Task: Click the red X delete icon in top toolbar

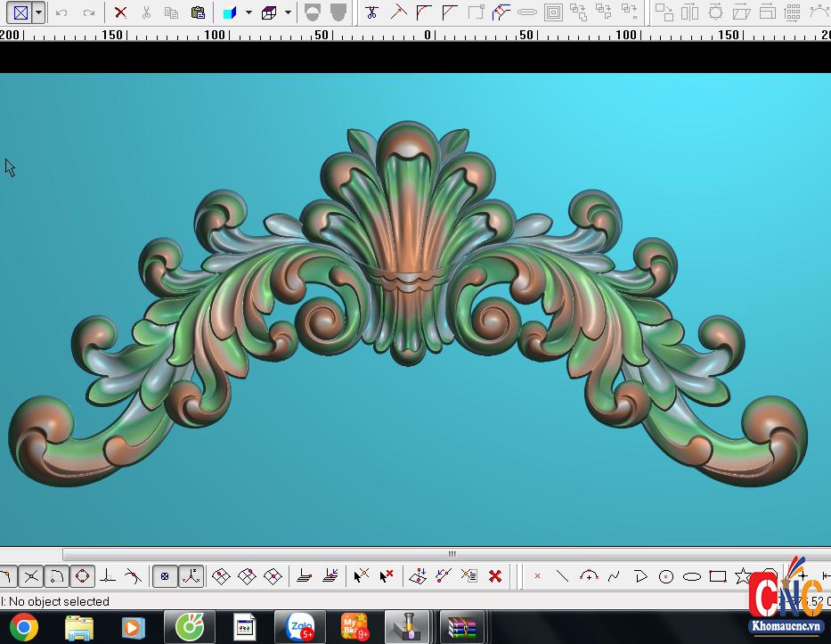Action: (120, 12)
